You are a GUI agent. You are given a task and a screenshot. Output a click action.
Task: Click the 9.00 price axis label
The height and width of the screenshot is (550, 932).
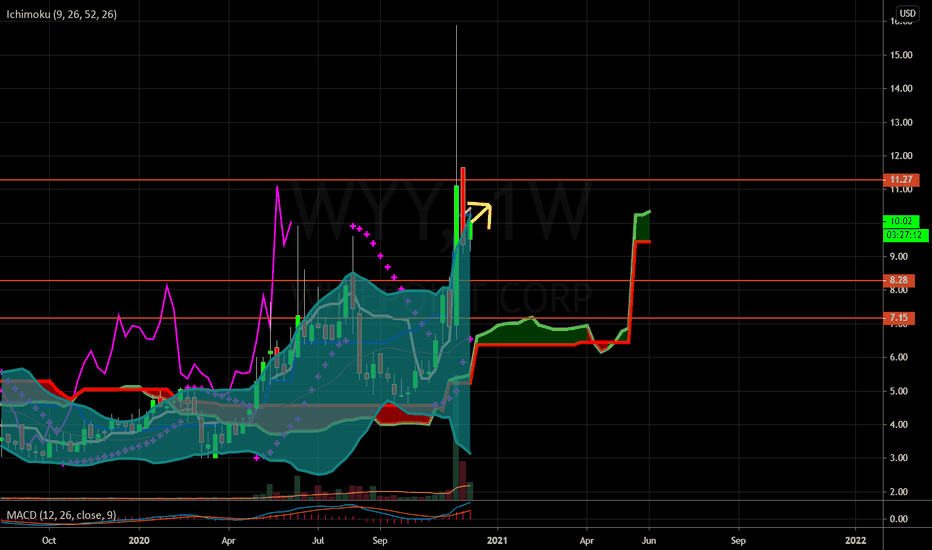click(899, 256)
